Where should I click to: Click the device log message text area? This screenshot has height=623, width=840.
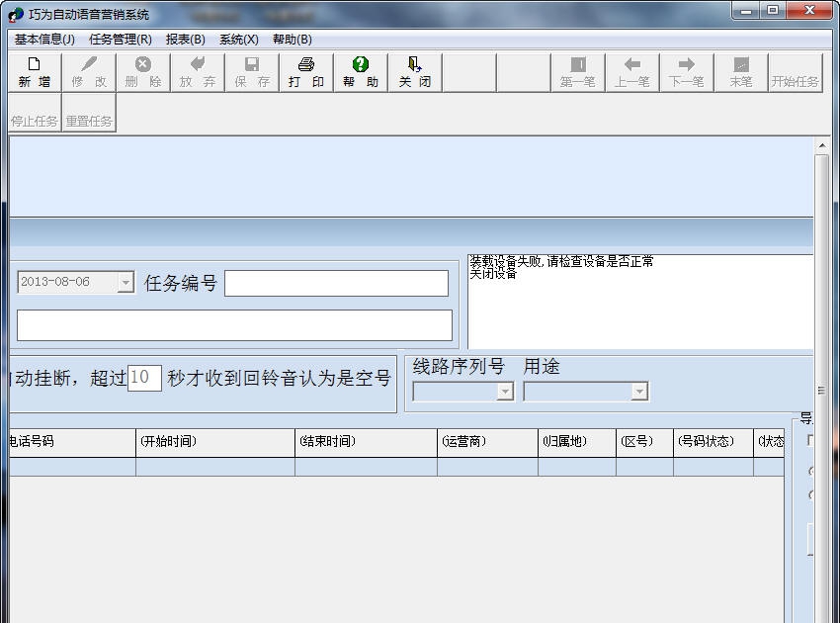[x=640, y=302]
